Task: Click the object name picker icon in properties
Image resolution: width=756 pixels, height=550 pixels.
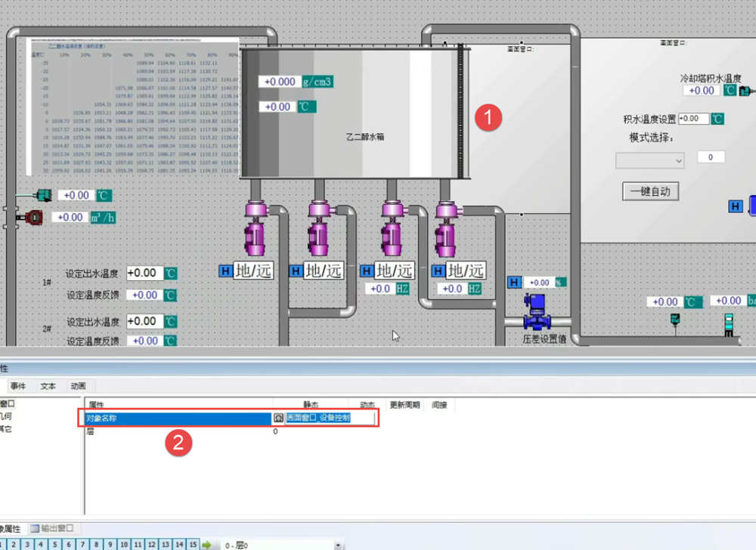Action: (278, 418)
